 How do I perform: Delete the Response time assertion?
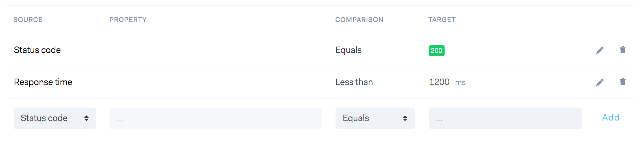(623, 82)
